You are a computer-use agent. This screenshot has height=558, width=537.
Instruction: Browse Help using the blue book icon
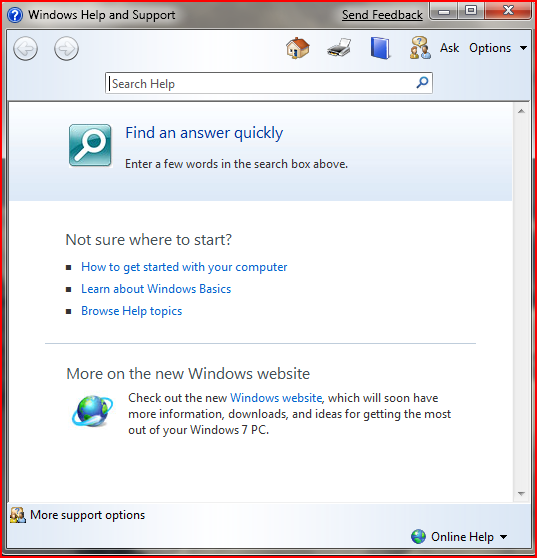(380, 48)
